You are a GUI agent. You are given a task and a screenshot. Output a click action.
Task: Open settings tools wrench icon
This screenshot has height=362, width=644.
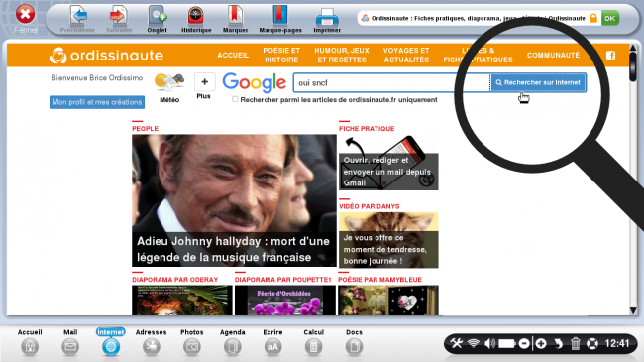point(456,343)
